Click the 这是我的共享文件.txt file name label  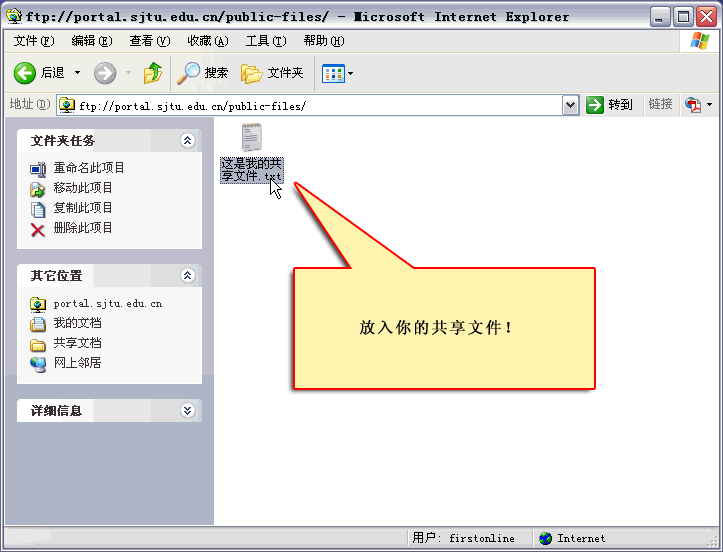(x=252, y=170)
